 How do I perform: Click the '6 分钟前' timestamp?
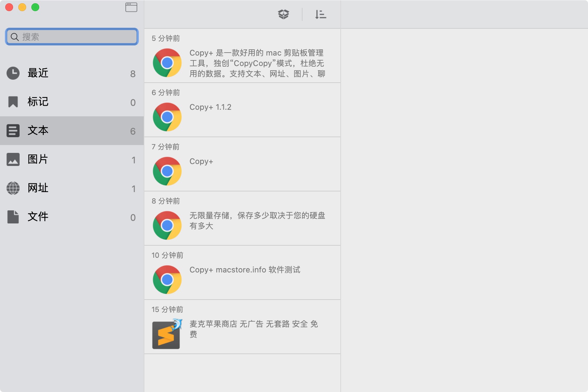[x=166, y=93]
